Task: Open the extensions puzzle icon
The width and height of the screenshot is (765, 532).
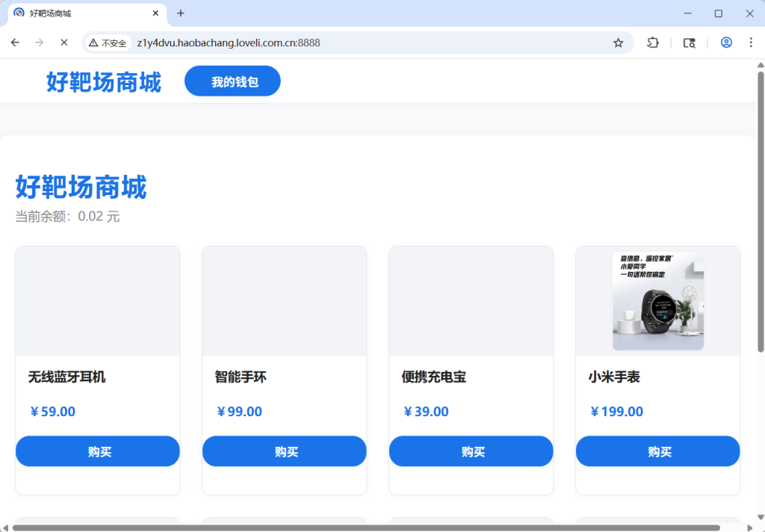Action: (652, 43)
